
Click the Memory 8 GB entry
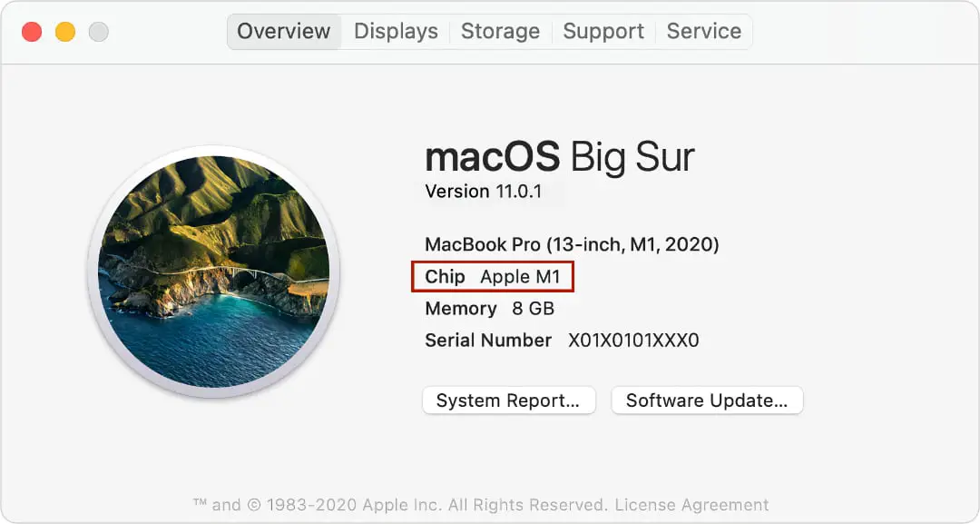click(489, 308)
